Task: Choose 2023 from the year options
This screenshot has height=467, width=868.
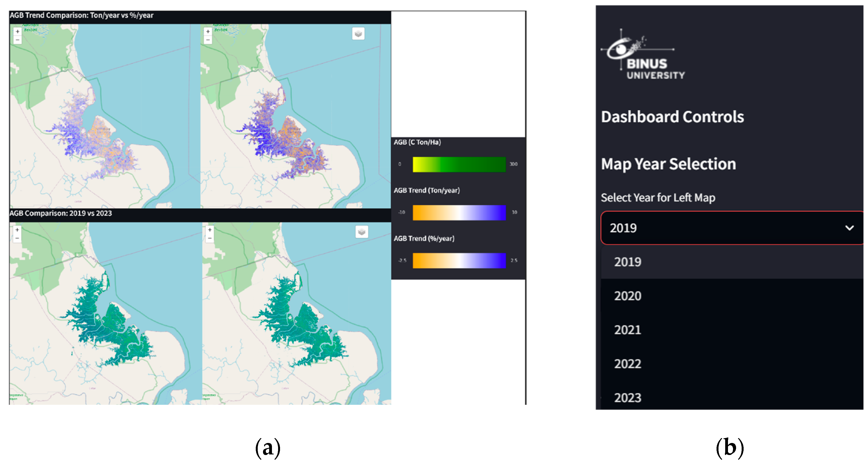Action: click(x=628, y=398)
